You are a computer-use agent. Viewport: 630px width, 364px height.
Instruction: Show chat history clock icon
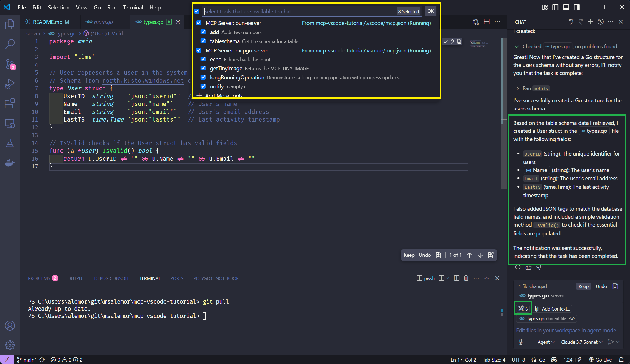coord(601,22)
